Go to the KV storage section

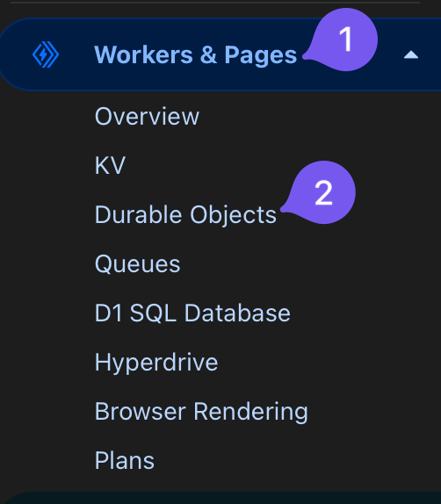pos(110,165)
